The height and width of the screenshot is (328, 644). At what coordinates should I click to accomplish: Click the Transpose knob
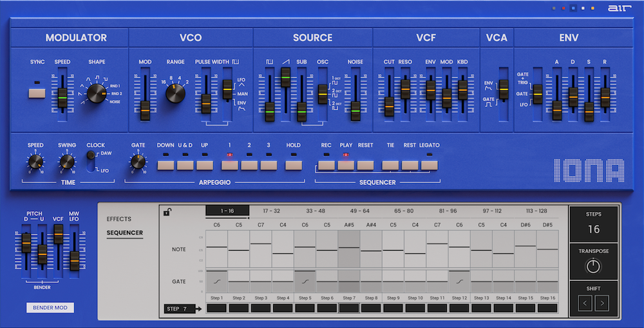coord(593,265)
